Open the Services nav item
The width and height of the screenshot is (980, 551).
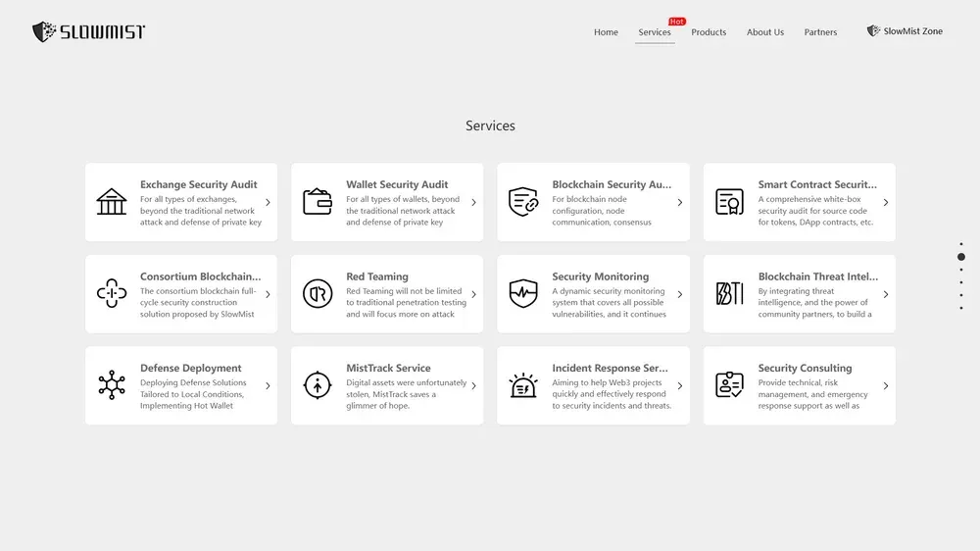tap(655, 32)
